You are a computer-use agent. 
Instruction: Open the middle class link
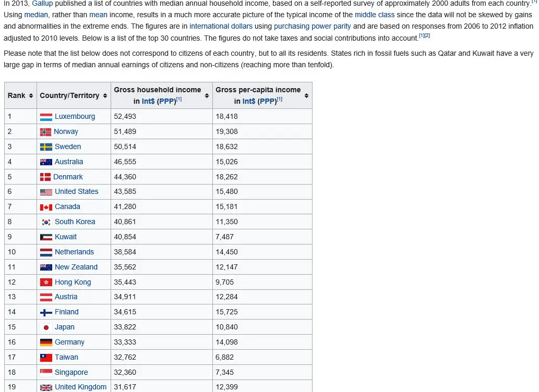point(374,15)
